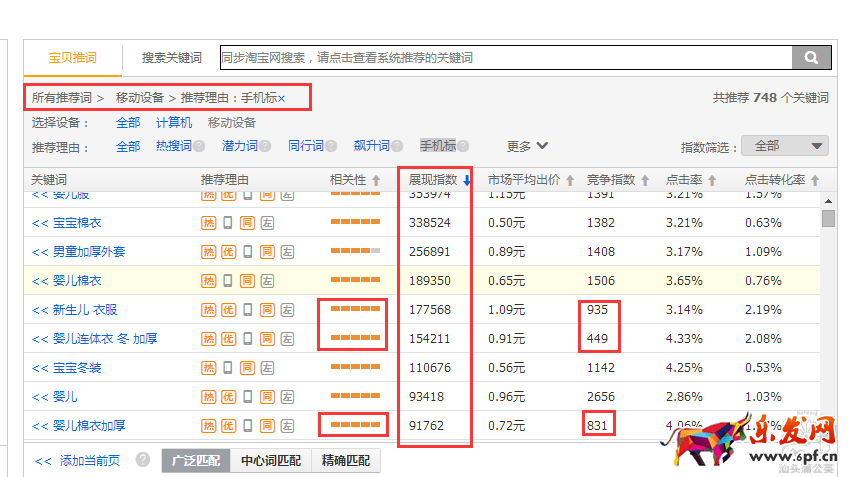Remove the 手机标 filter with × icon
Viewport: 848px width, 477px height.
tap(281, 98)
